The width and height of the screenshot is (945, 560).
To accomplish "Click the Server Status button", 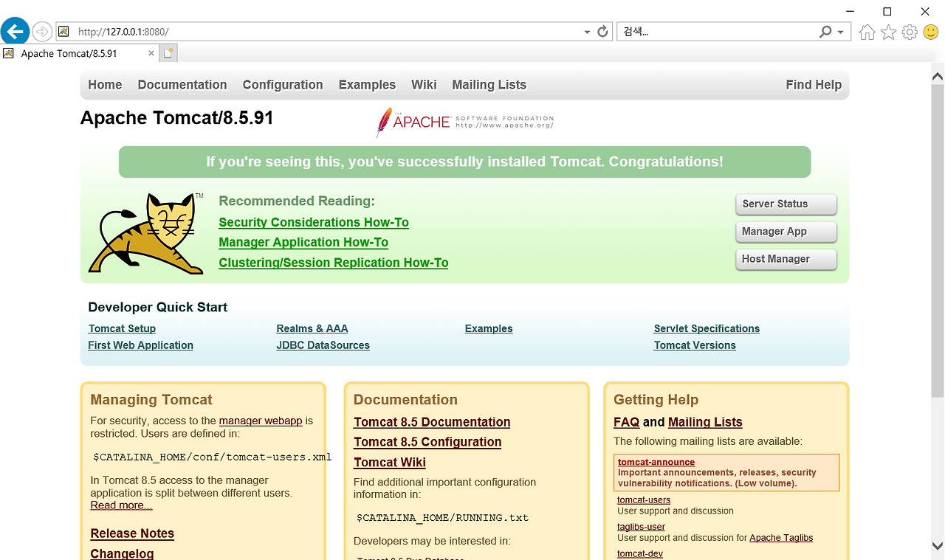I will [x=786, y=204].
